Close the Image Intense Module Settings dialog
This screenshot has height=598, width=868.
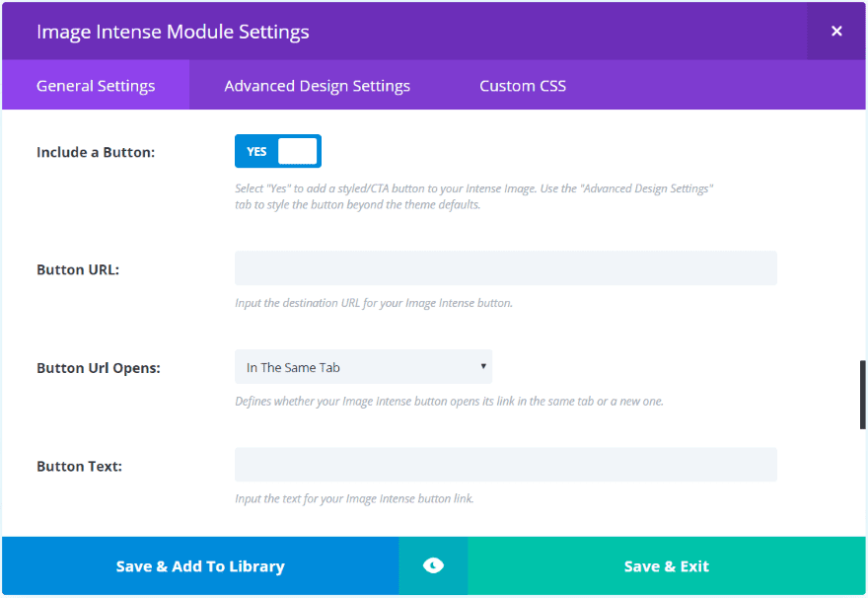836,31
